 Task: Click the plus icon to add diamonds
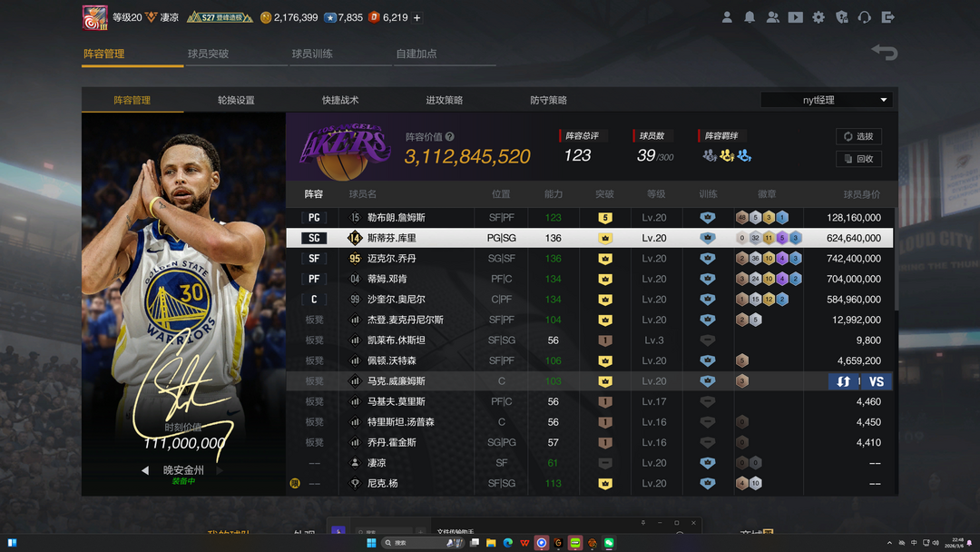point(417,17)
